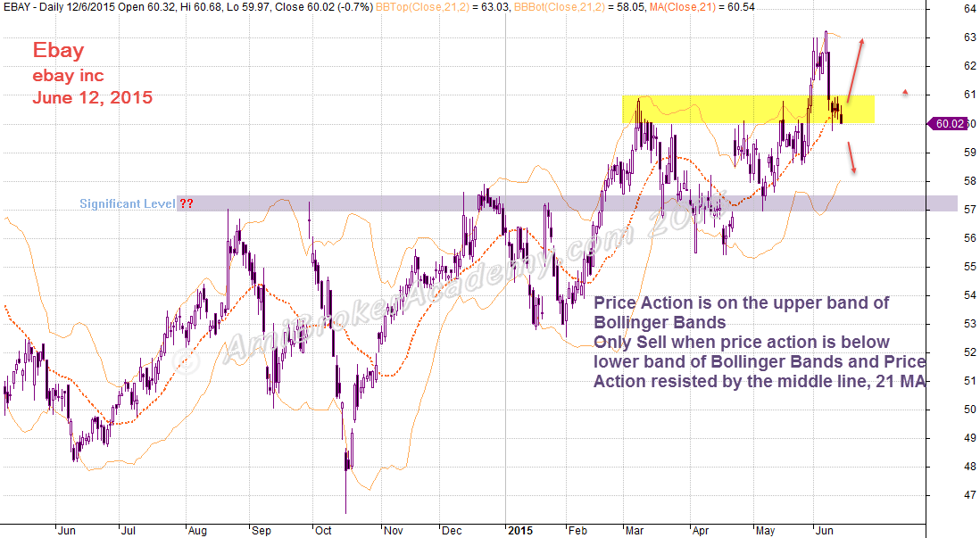Click the 56 price axis label
The width and height of the screenshot is (980, 538).
point(970,238)
